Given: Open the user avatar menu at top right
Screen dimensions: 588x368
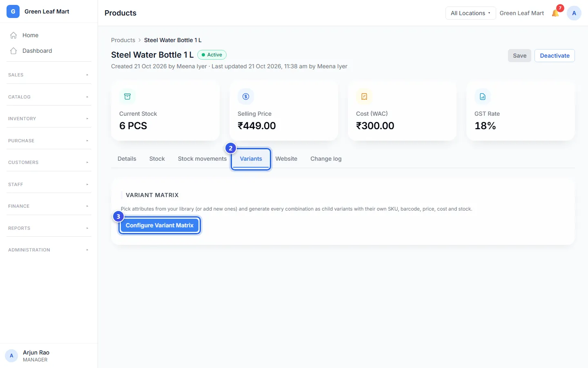Looking at the screenshot, I should [574, 13].
